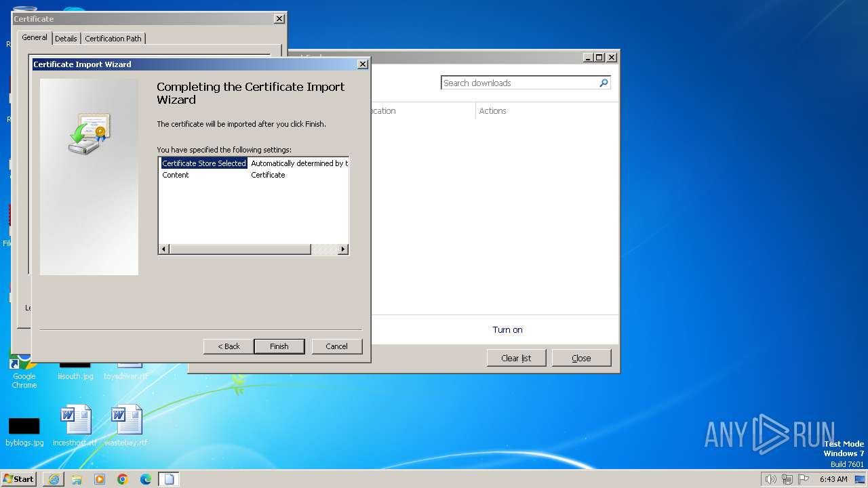The width and height of the screenshot is (868, 488).
Task: Click the 6:43 AM taskbar clock
Action: [x=833, y=479]
